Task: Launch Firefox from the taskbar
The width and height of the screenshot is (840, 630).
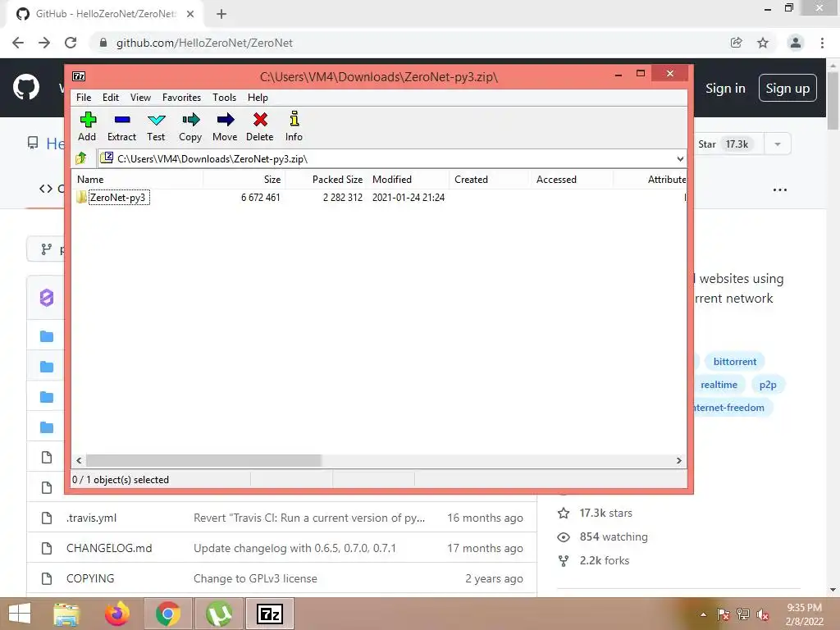Action: (x=116, y=614)
